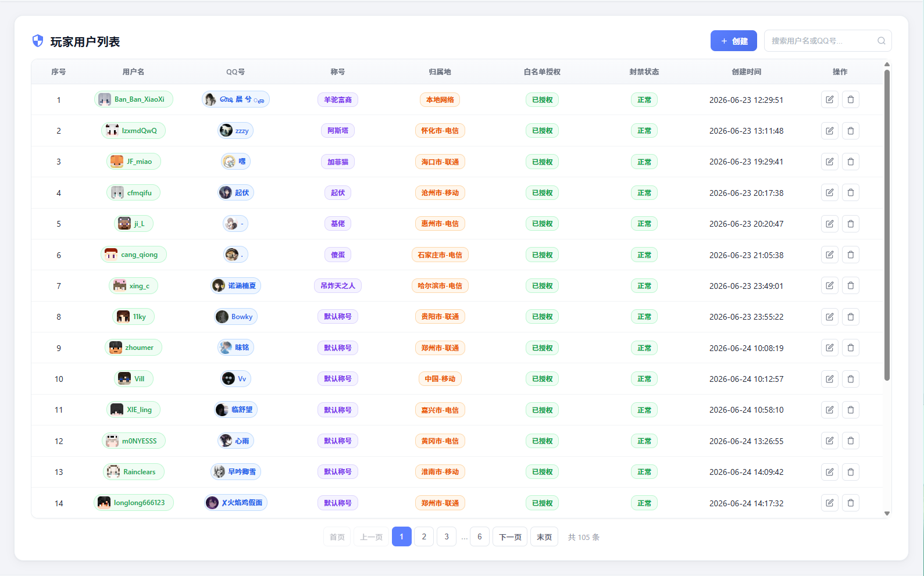Click trash icon in ji_L row
Image resolution: width=924 pixels, height=576 pixels.
point(851,224)
